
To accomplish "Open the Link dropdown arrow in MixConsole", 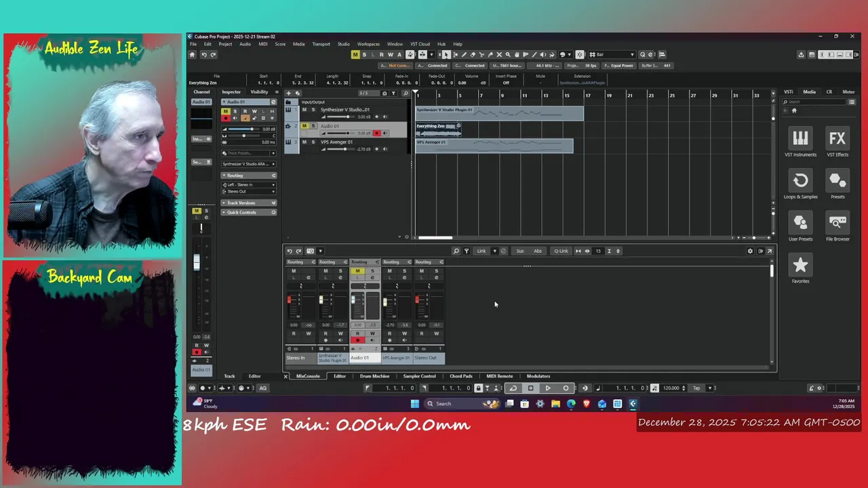I will click(494, 251).
